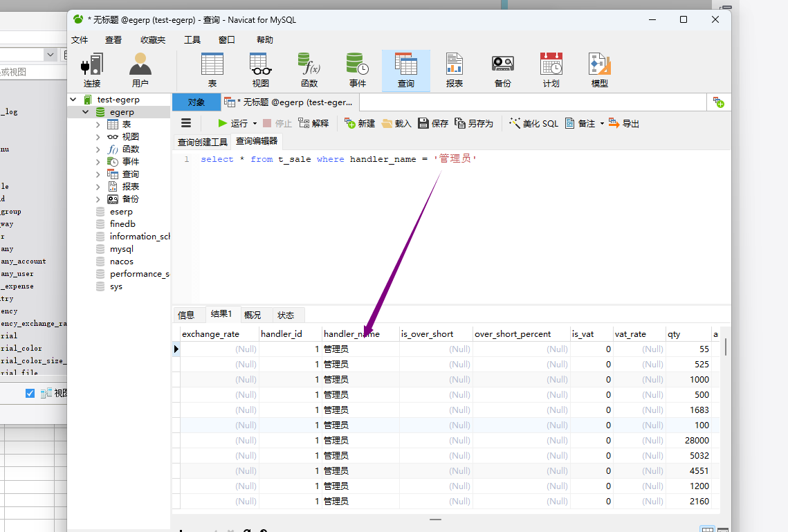This screenshot has height=532, width=788.
Task: Expand the 表 (Tables) tree node
Action: coord(98,125)
